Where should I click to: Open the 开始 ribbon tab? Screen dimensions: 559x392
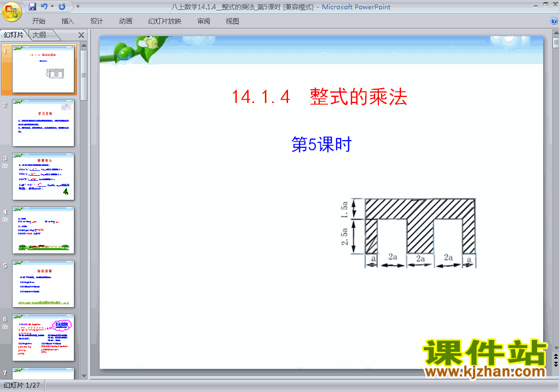click(x=38, y=21)
